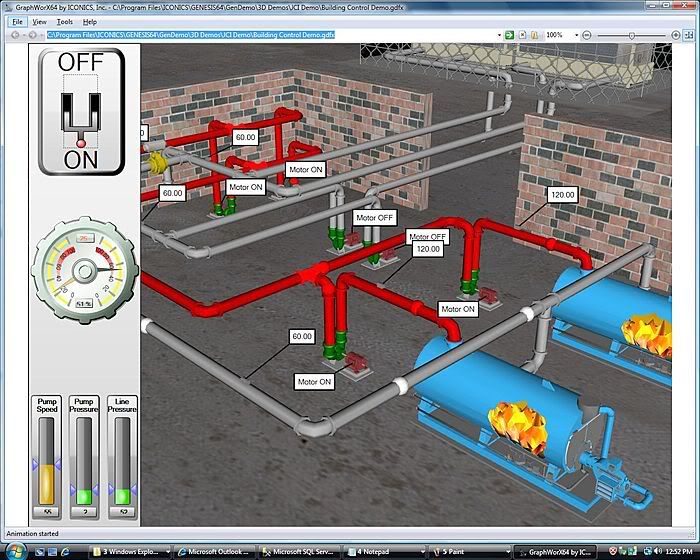
Task: Click the Line Pressure value box 52
Action: click(122, 512)
